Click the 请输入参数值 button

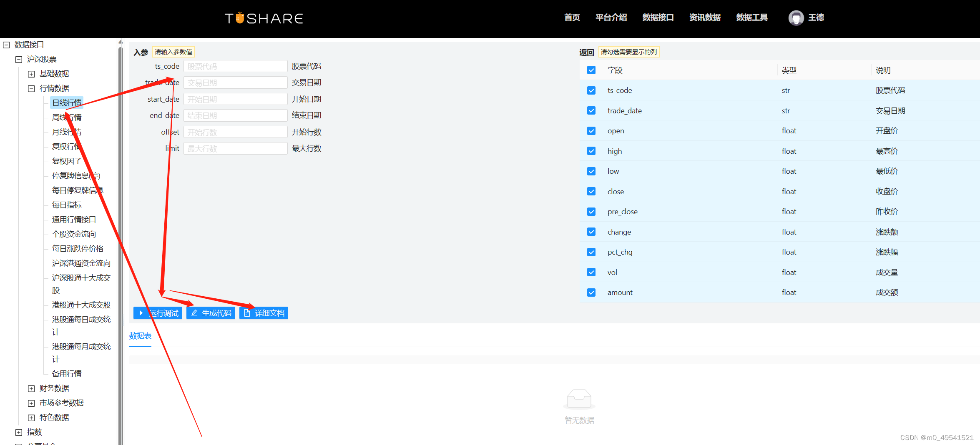tap(173, 51)
